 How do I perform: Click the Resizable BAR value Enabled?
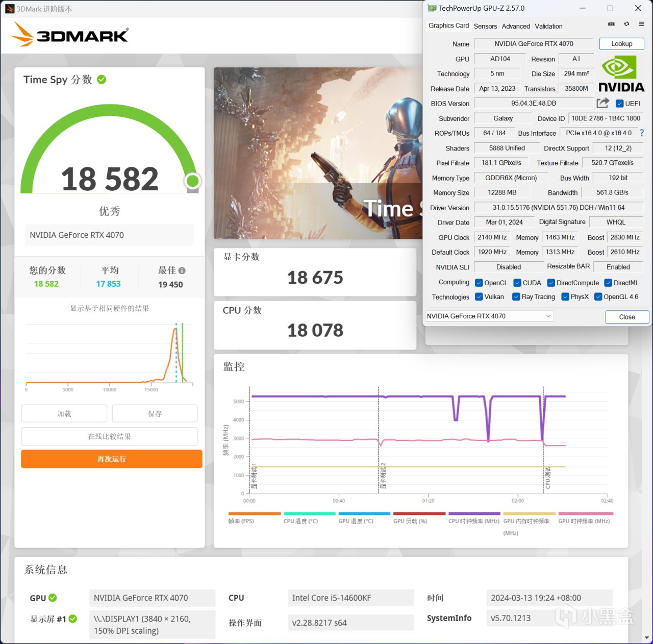618,267
